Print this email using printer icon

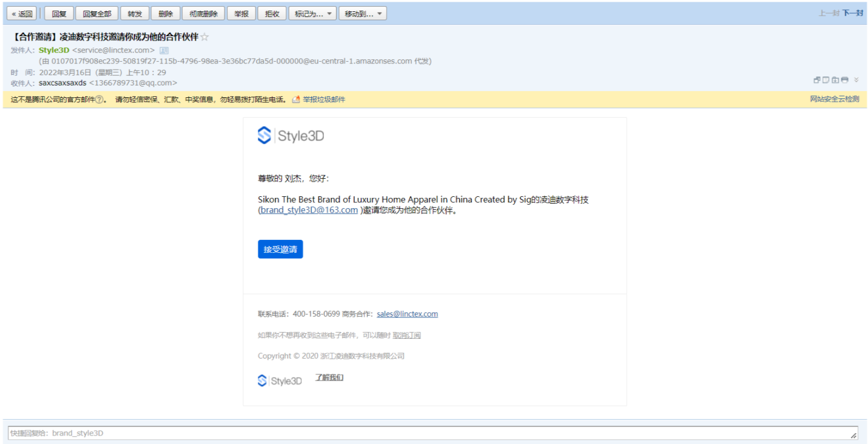pyautogui.click(x=844, y=80)
